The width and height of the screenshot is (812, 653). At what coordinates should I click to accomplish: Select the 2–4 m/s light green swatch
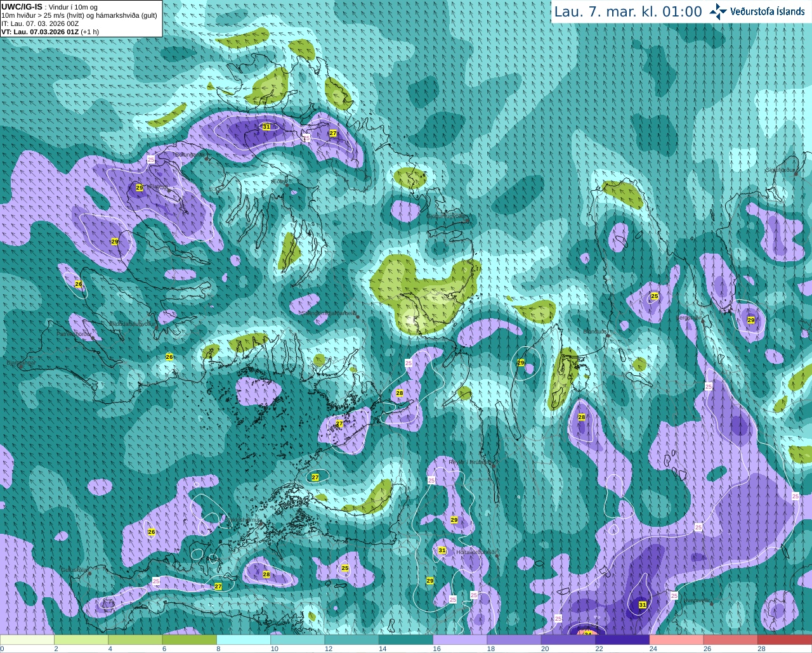coord(81,640)
